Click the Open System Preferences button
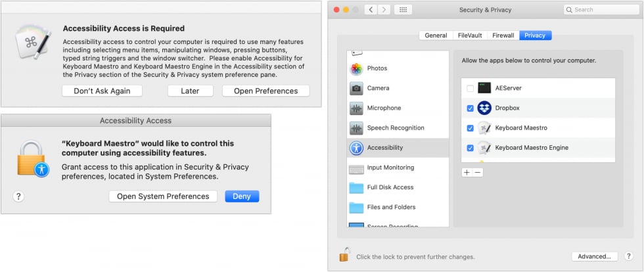This screenshot has width=644, height=272. [x=163, y=196]
